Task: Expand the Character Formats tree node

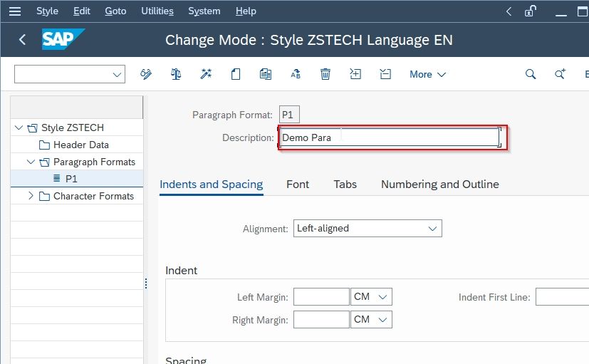Action: (x=31, y=196)
